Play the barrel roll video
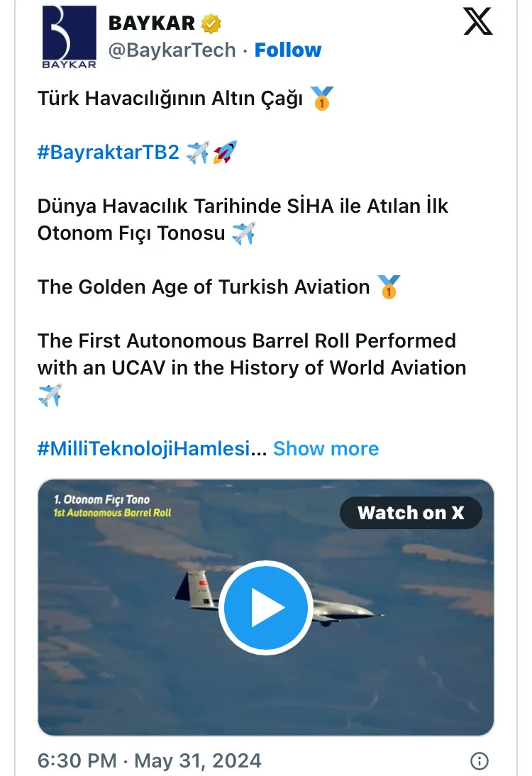 pyautogui.click(x=265, y=607)
